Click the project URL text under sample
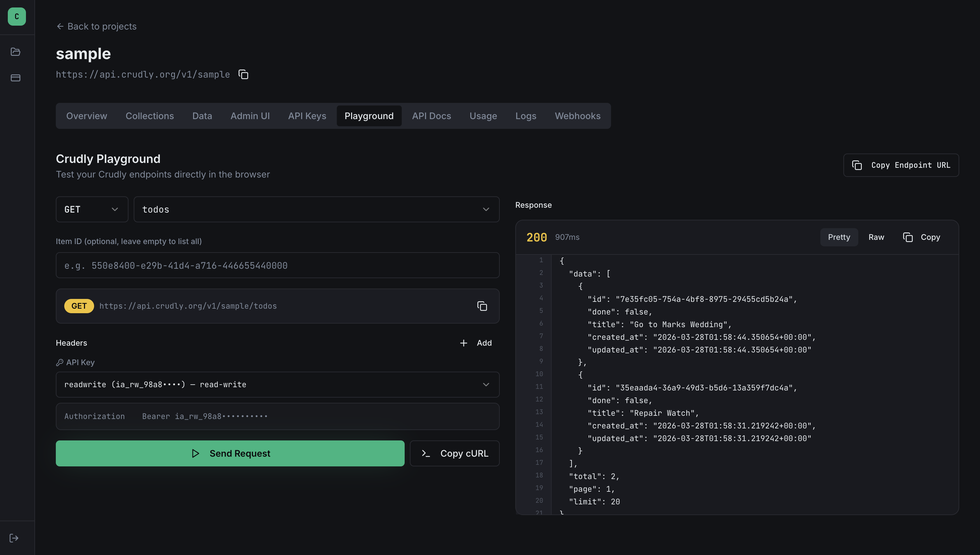980x555 pixels. (x=143, y=74)
